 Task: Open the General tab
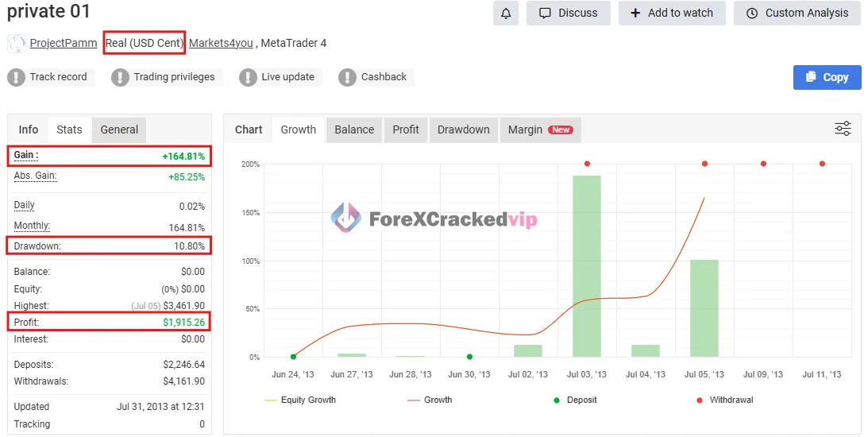click(x=119, y=130)
